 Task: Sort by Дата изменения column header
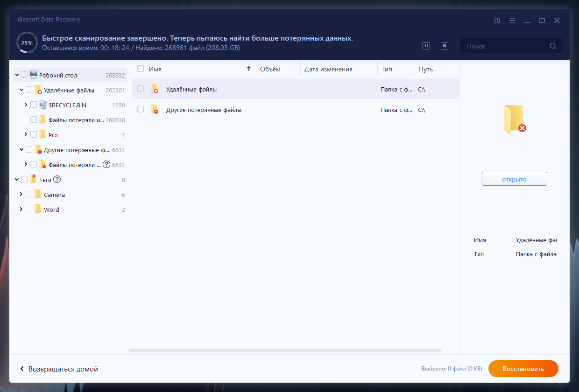tap(328, 69)
